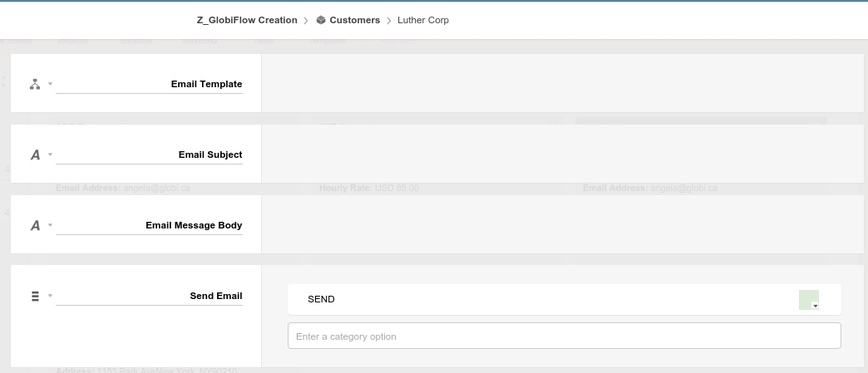Expand the type arrow beside Email Message Body

(50, 225)
